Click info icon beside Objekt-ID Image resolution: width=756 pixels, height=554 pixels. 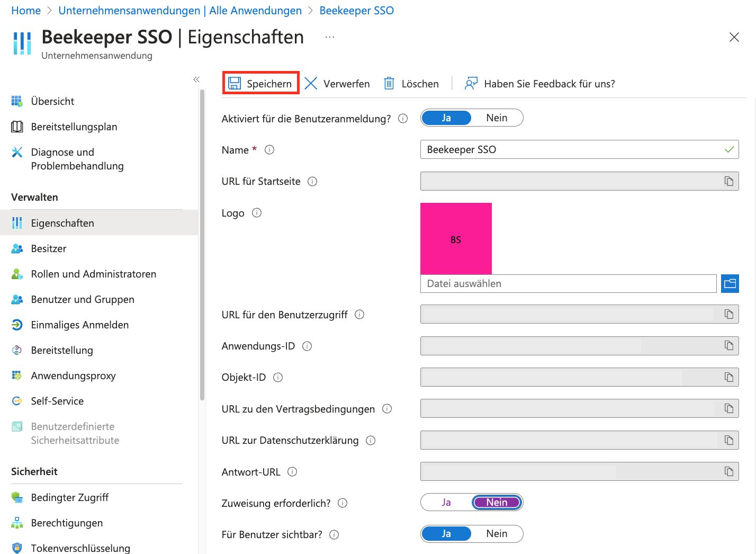pyautogui.click(x=278, y=378)
